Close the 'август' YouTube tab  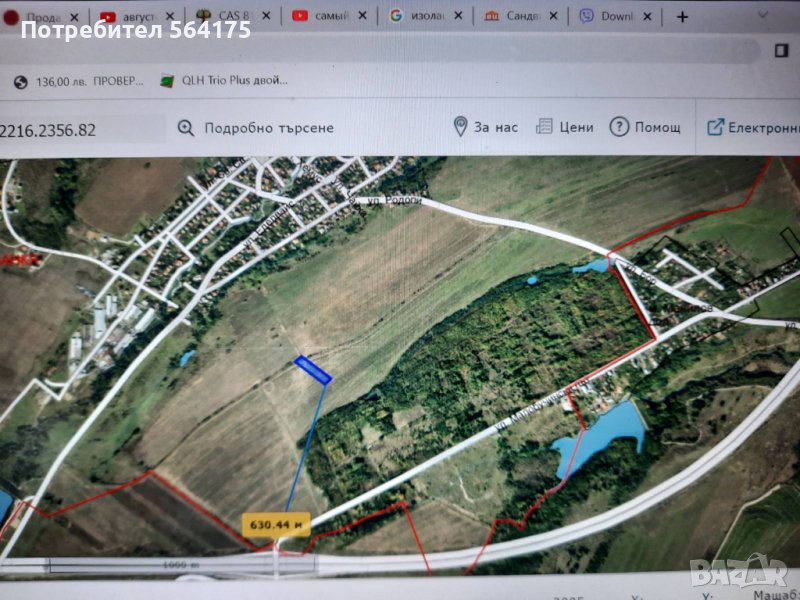[x=171, y=17]
